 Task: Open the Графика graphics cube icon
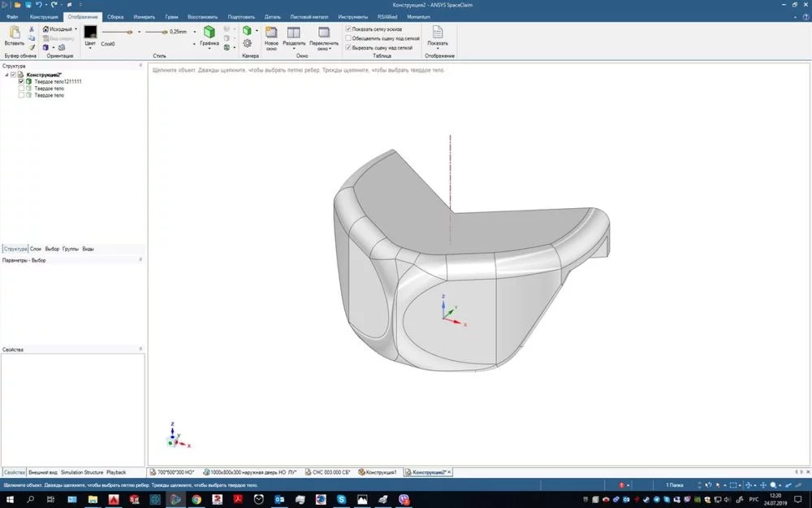tap(209, 33)
